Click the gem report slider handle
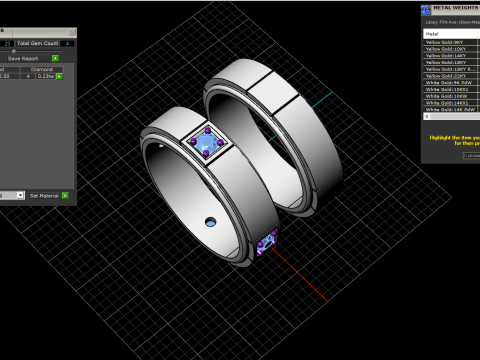This screenshot has width=480, height=360. [x=14, y=51]
